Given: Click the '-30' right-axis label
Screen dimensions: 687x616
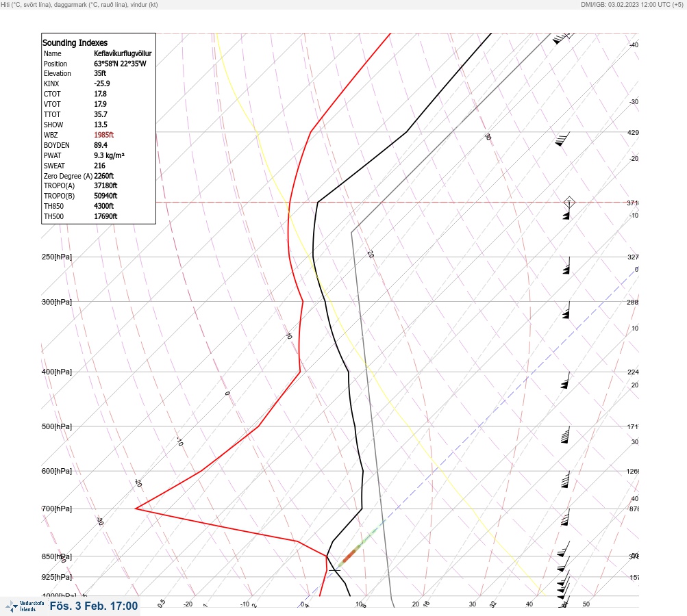Looking at the screenshot, I should [x=634, y=101].
